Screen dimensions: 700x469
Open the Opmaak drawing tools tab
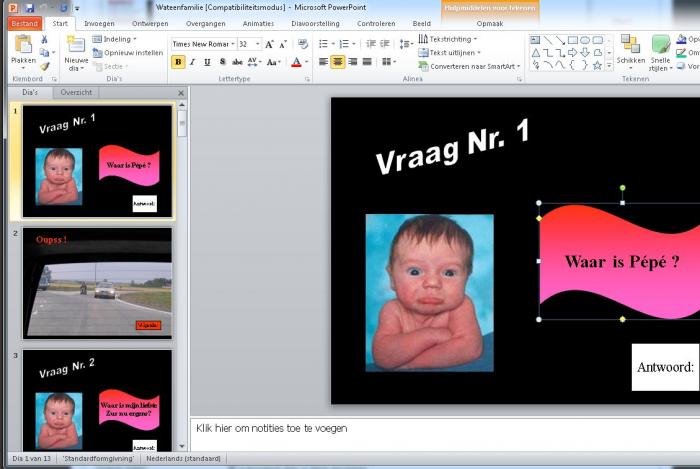(x=490, y=24)
